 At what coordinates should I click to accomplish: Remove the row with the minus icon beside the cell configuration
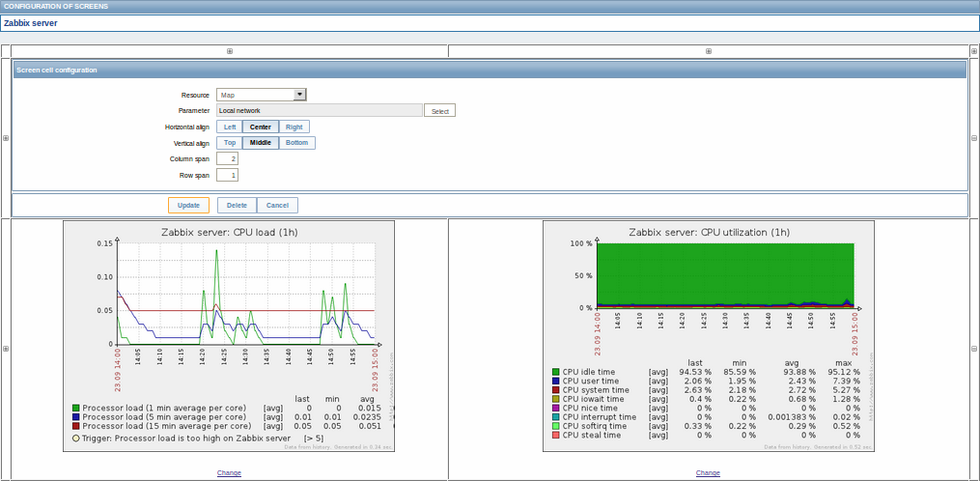pos(974,138)
